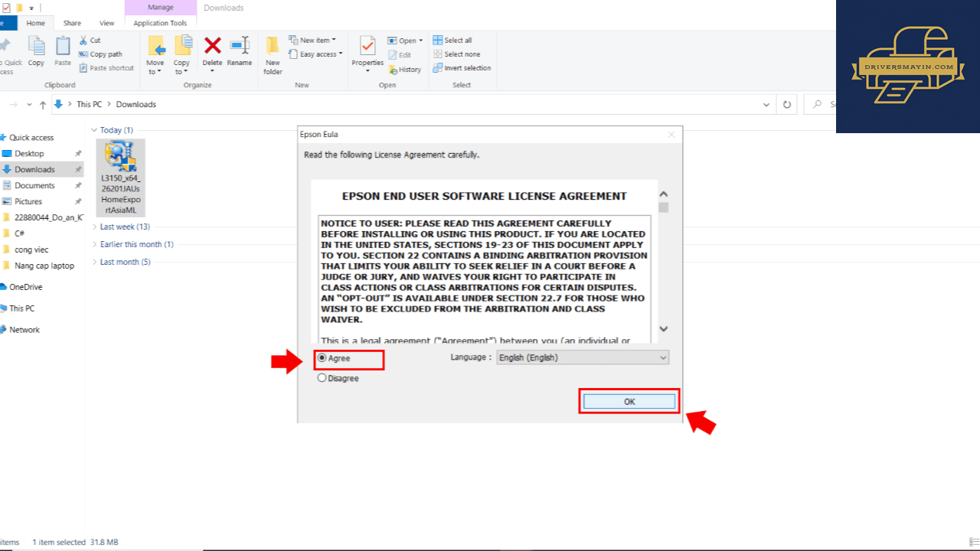Close the Epson Eula dialog
The width and height of the screenshot is (980, 551).
(671, 134)
